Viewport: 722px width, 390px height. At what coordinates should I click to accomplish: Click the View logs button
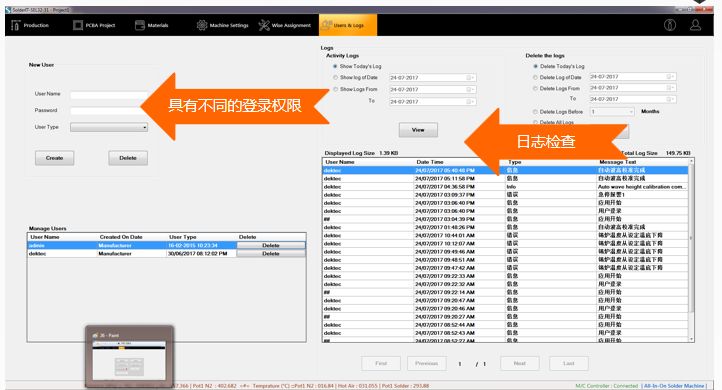coord(418,130)
